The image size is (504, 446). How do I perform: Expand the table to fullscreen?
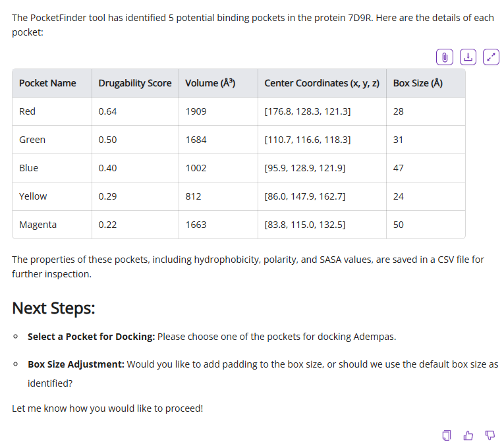click(491, 57)
